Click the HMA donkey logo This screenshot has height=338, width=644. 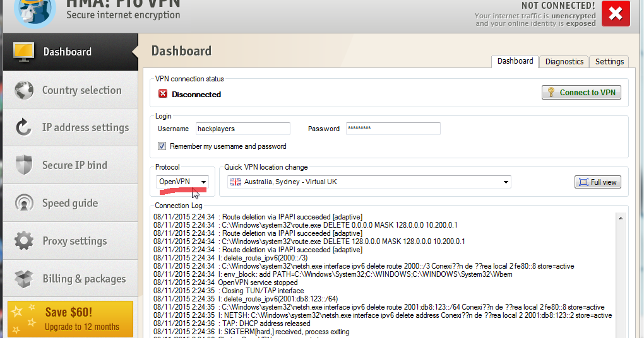click(x=35, y=13)
